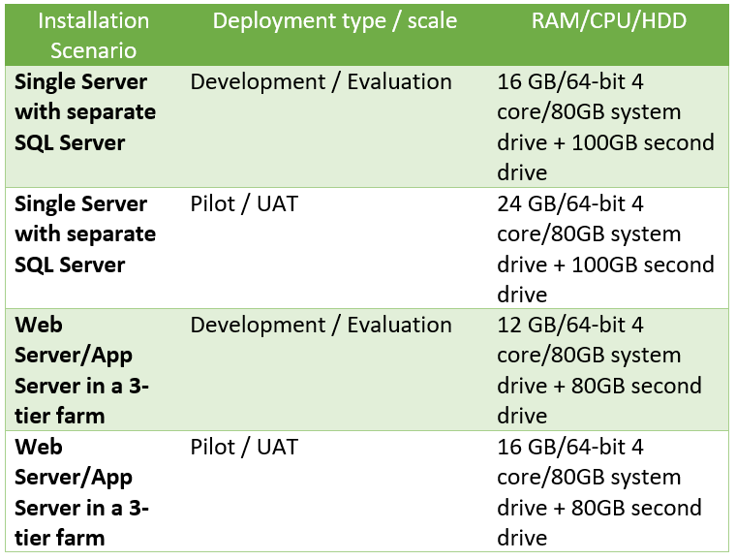Click "Development / Evaluation" in the first Single Server row
Viewport: 736px width, 560px height.
point(321,81)
